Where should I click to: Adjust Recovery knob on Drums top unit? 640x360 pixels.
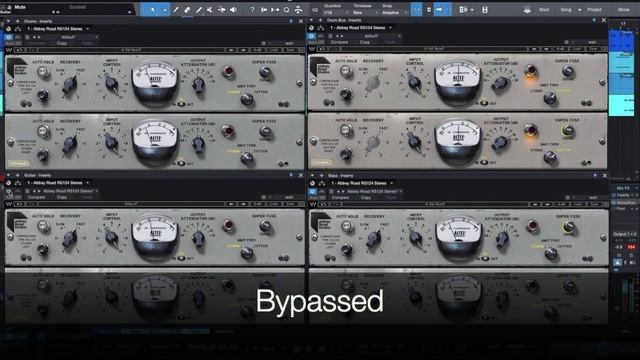click(x=70, y=84)
